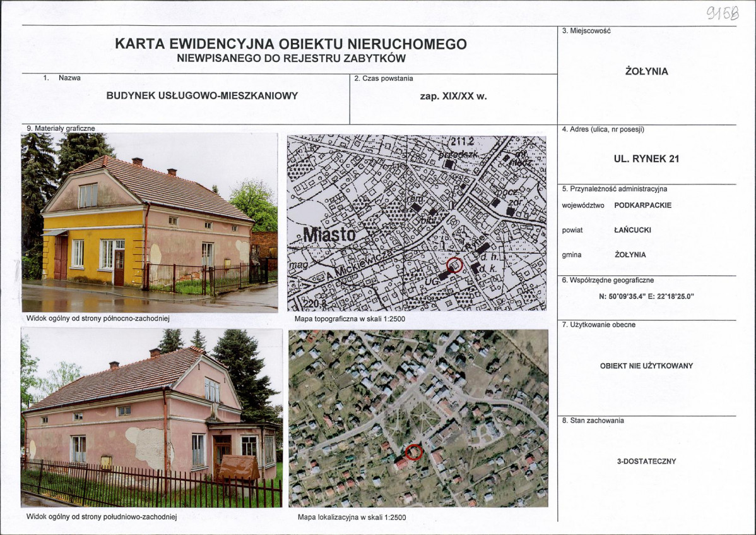Select the text 'BUDYNEK USŁUGOWO-MIESZKANIOWY'
Screen dimensions: 756x535
point(202,95)
